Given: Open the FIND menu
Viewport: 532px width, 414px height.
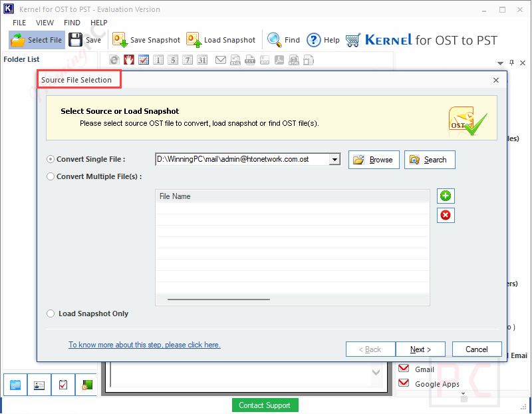Looking at the screenshot, I should (72, 23).
